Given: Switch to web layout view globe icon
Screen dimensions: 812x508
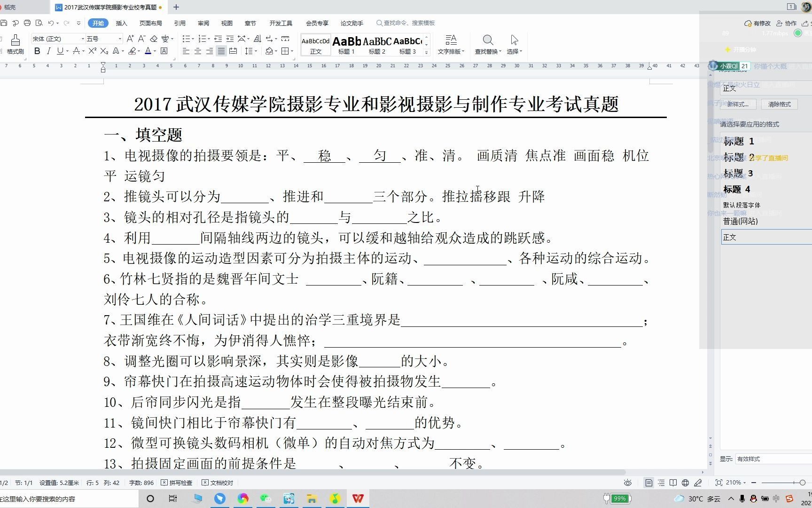Looking at the screenshot, I should point(685,483).
